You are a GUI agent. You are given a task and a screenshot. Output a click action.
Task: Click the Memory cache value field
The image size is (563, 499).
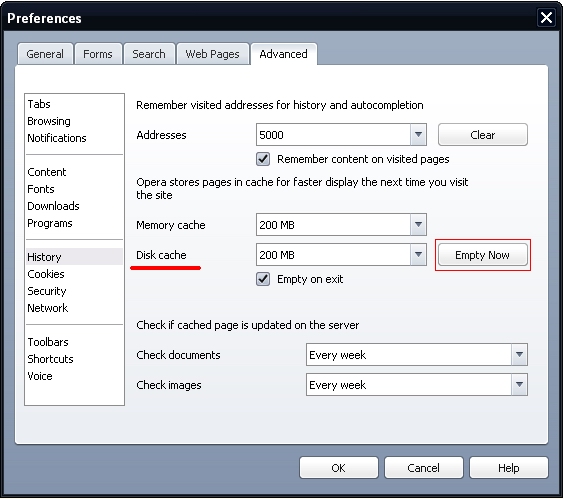pos(334,225)
